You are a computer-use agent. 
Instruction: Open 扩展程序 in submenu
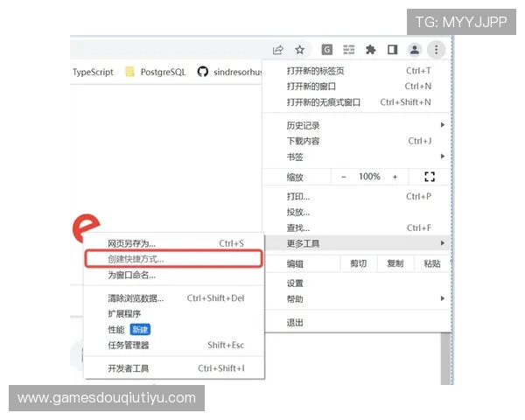(174, 313)
